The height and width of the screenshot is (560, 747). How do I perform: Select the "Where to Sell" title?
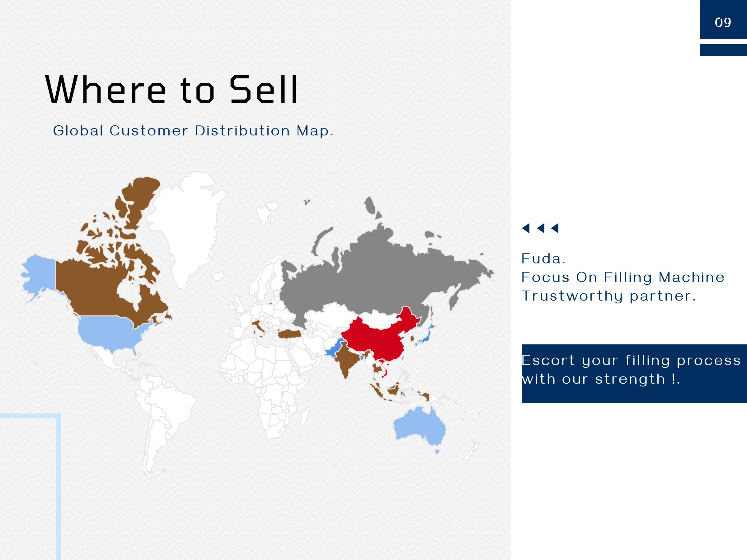click(171, 90)
